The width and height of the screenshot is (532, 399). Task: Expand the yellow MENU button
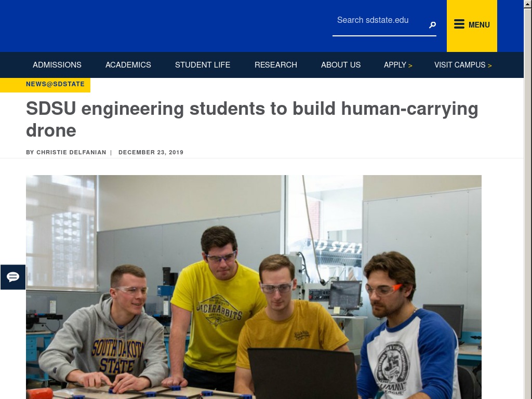coord(472,26)
